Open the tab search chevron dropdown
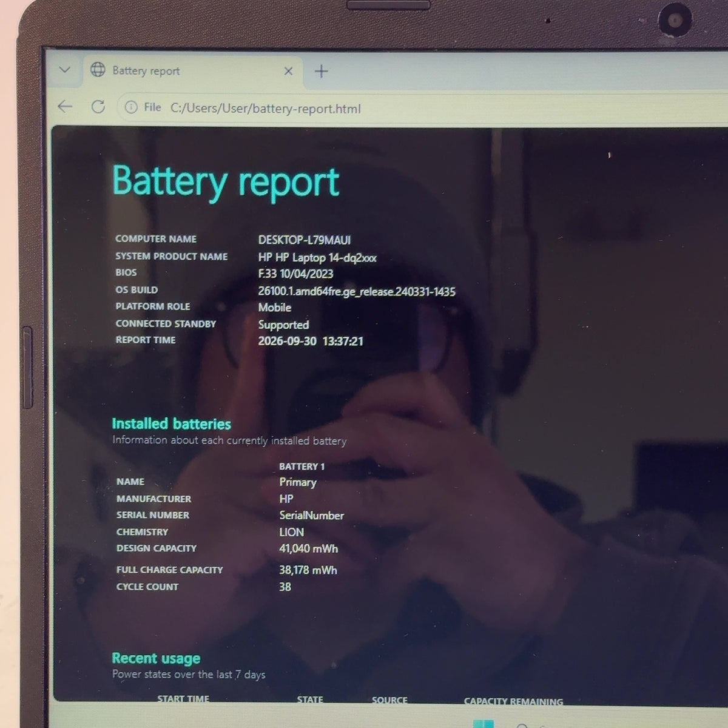728x728 pixels. [x=65, y=70]
